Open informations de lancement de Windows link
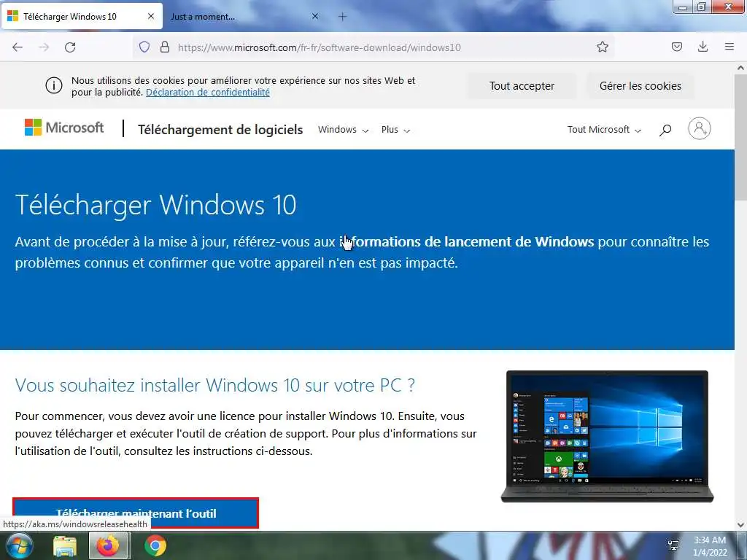This screenshot has width=747, height=560. tap(467, 242)
